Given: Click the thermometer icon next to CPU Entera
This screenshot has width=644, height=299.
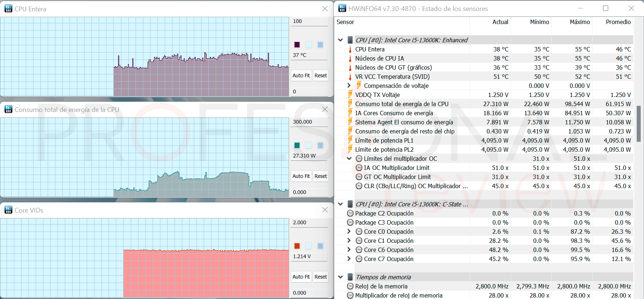Looking at the screenshot, I should pyautogui.click(x=350, y=49).
